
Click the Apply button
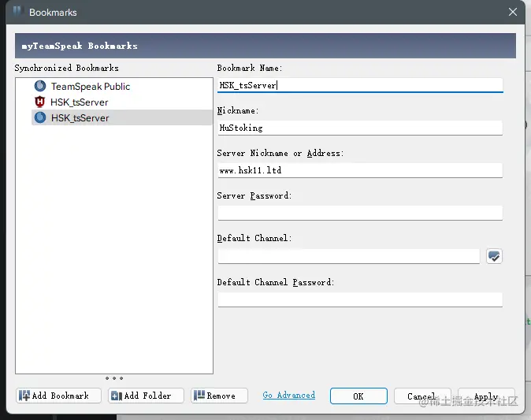coord(486,396)
